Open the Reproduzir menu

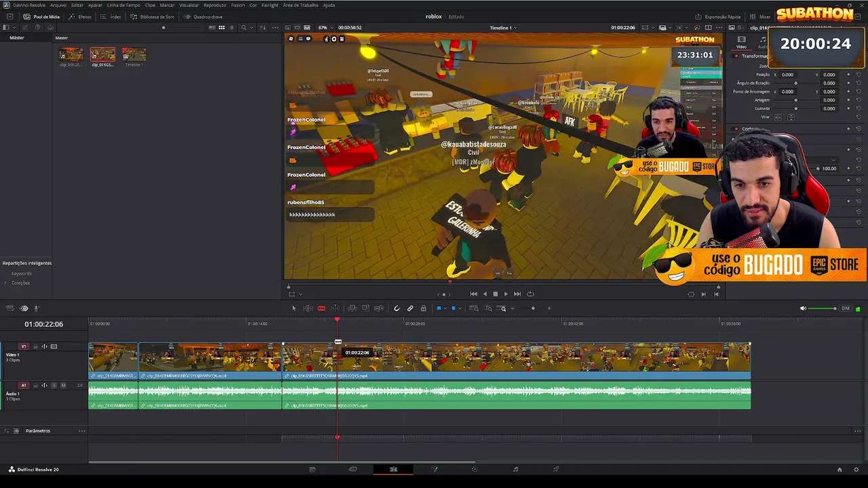215,5
